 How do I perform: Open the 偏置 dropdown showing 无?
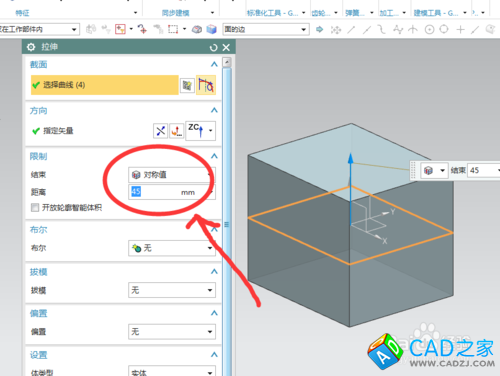click(x=172, y=332)
